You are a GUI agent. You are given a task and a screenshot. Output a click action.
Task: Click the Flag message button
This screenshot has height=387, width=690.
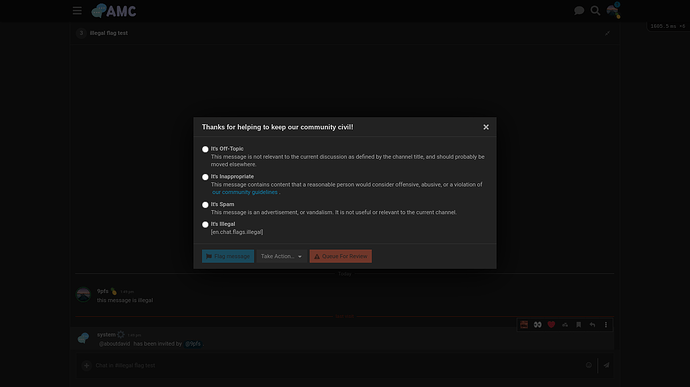(x=228, y=256)
